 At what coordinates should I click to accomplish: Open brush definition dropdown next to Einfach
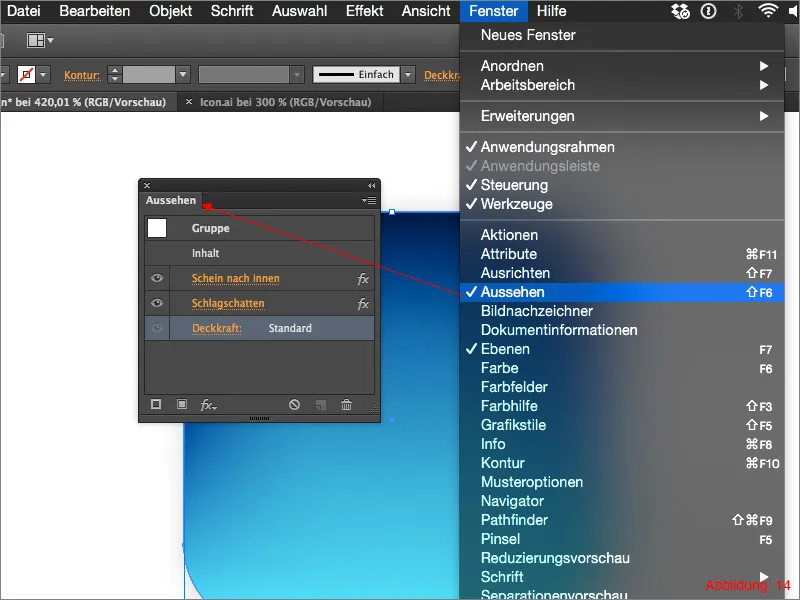coord(408,74)
